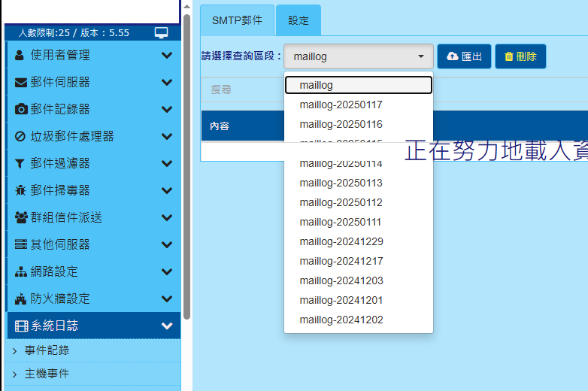Select maillog-20250117 from the list
Image resolution: width=588 pixels, height=391 pixels.
pyautogui.click(x=341, y=105)
